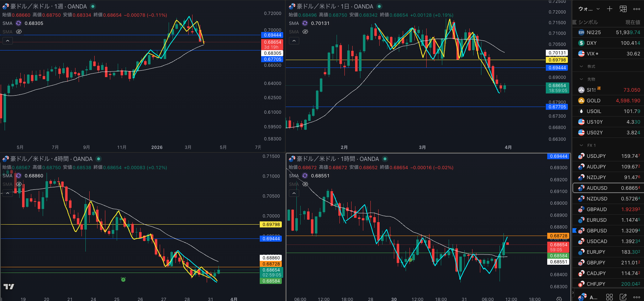Collapse the FX 1 section in the watchlist
Screen dimensions: 644x301
click(581, 145)
